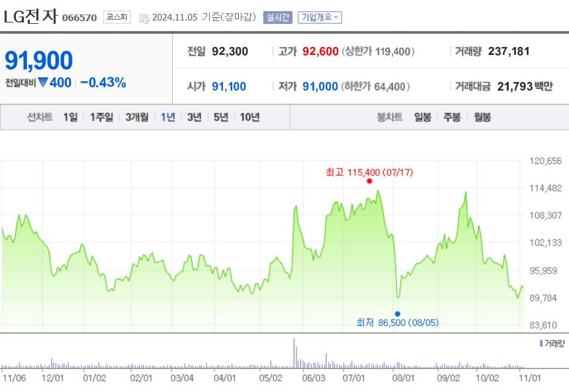
Task: Click the 코스피 market badge
Action: [x=117, y=17]
